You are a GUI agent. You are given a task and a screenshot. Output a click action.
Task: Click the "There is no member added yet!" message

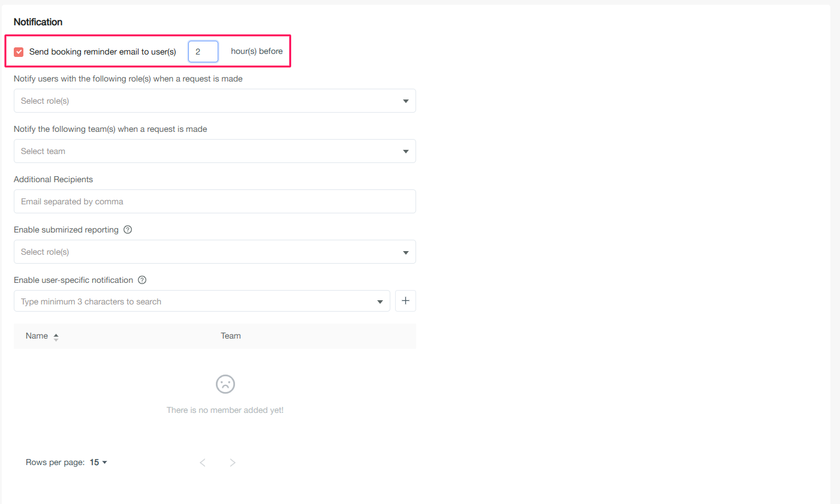[225, 410]
